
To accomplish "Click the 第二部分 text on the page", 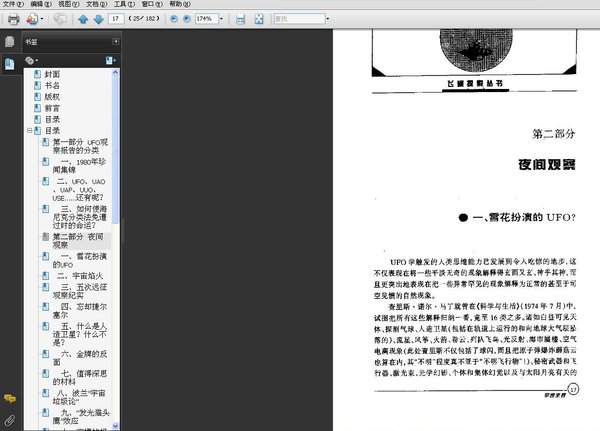I will [x=553, y=134].
